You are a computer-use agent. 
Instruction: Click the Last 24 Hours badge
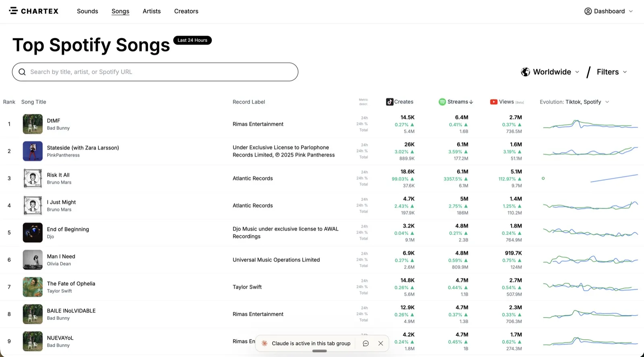(192, 40)
